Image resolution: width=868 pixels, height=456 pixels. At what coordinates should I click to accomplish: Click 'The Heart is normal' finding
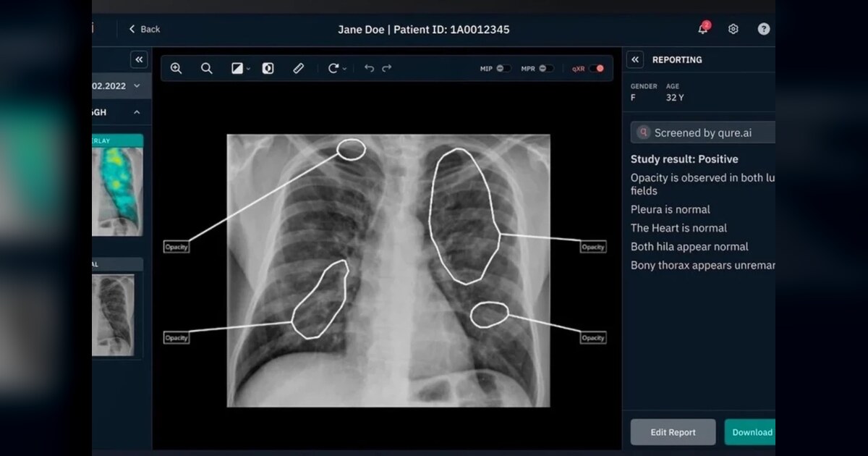(678, 228)
